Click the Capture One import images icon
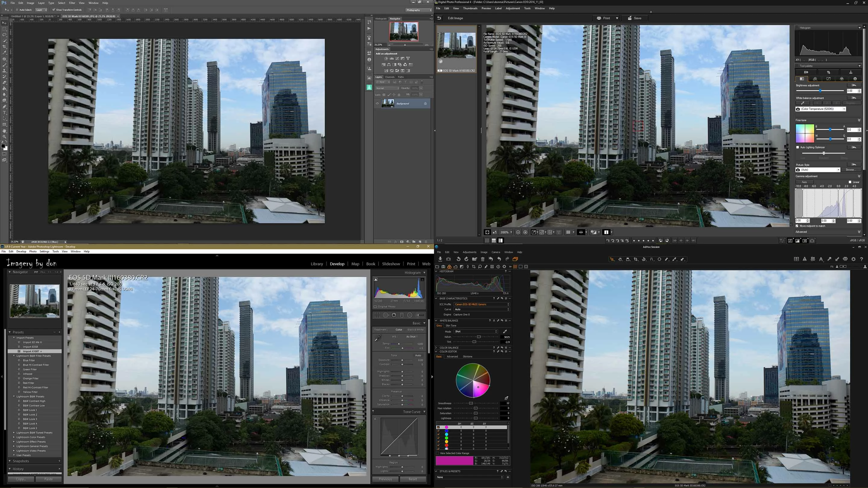 click(x=440, y=259)
